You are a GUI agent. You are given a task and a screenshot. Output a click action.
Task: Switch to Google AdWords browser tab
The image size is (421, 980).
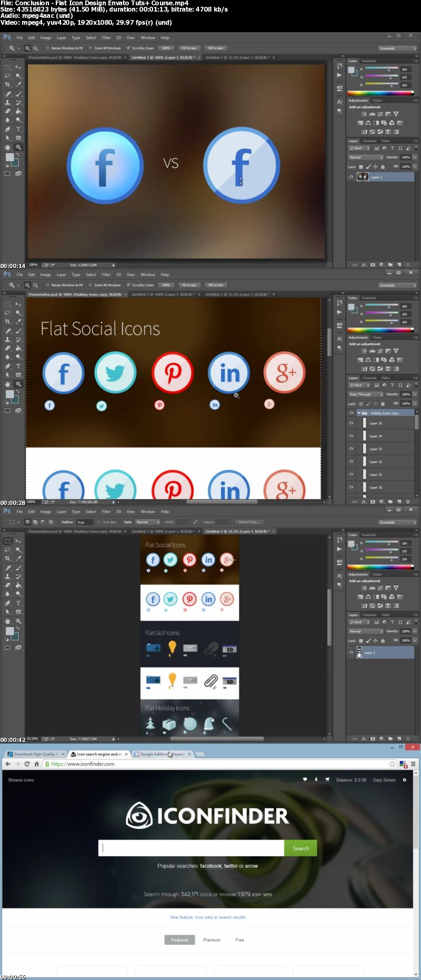pos(162,754)
